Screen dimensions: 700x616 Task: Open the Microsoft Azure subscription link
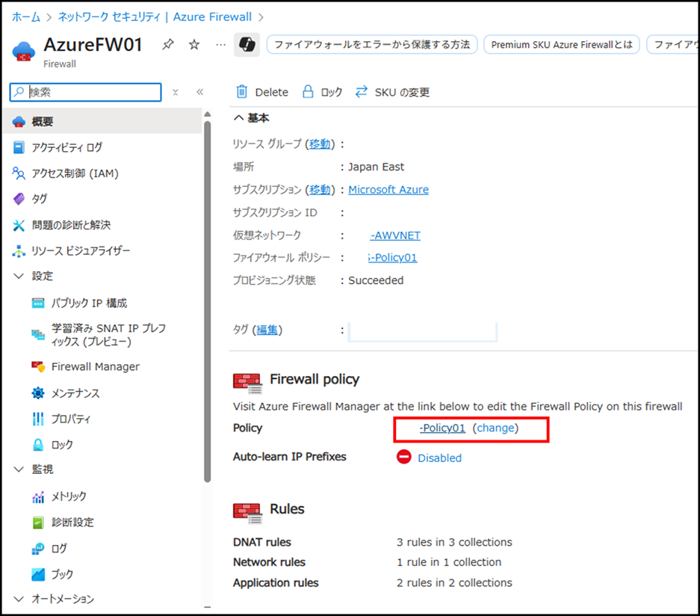tap(388, 190)
